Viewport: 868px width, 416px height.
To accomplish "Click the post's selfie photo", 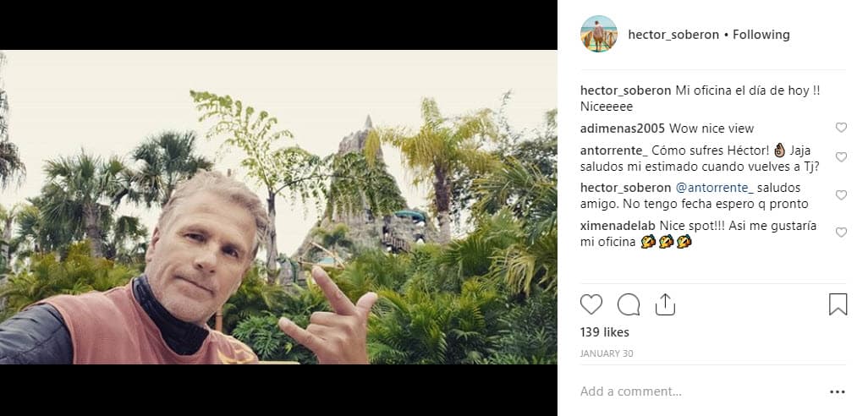I will coord(278,207).
